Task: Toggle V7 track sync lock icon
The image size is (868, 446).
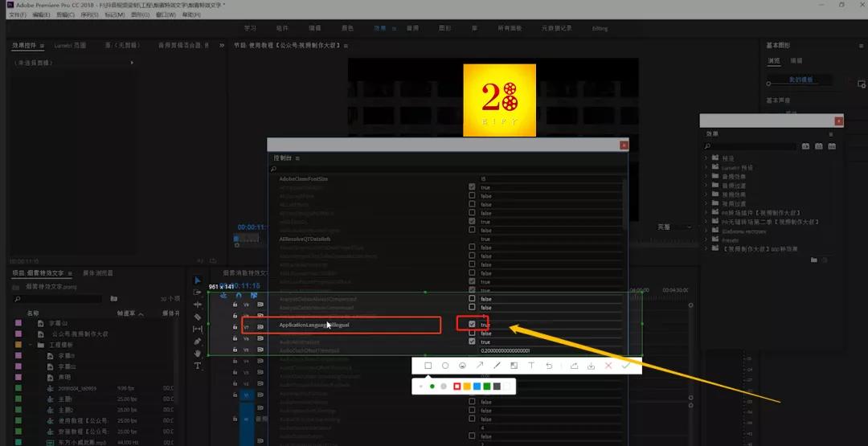Action: coord(260,327)
